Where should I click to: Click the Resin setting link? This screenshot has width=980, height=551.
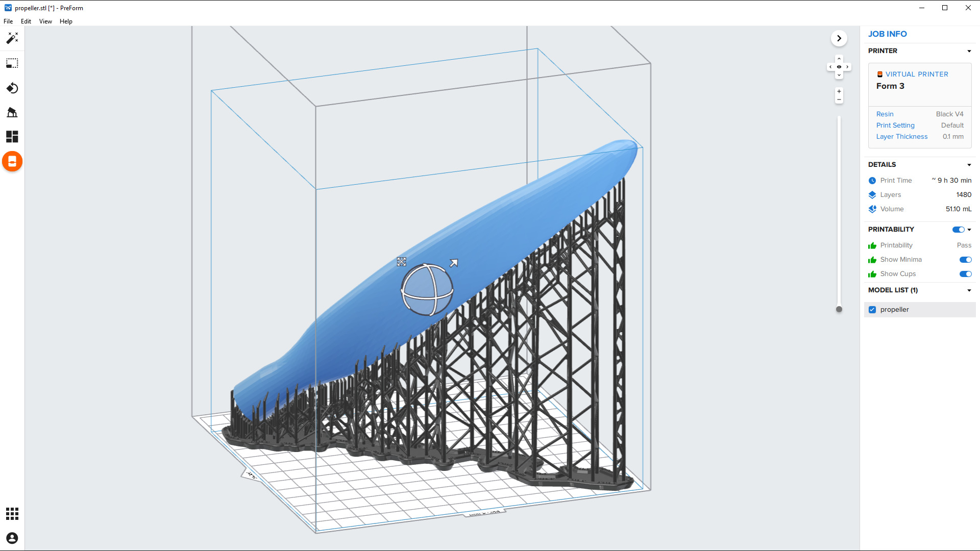point(885,114)
